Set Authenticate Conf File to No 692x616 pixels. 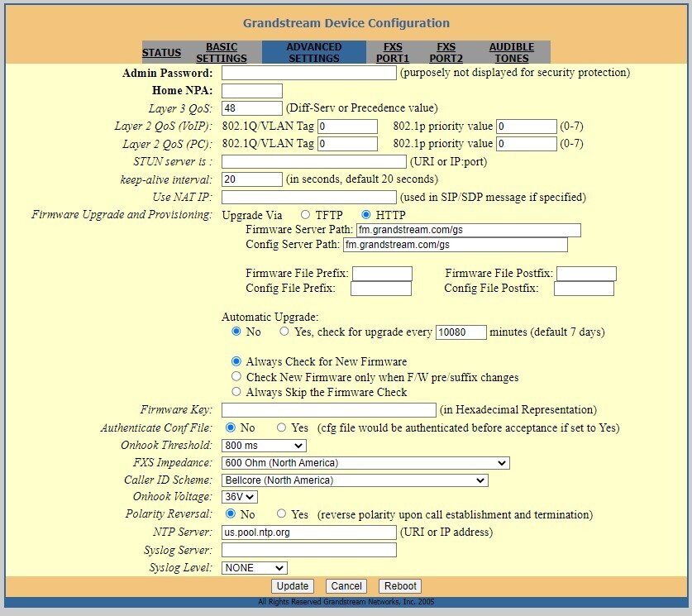(x=231, y=427)
